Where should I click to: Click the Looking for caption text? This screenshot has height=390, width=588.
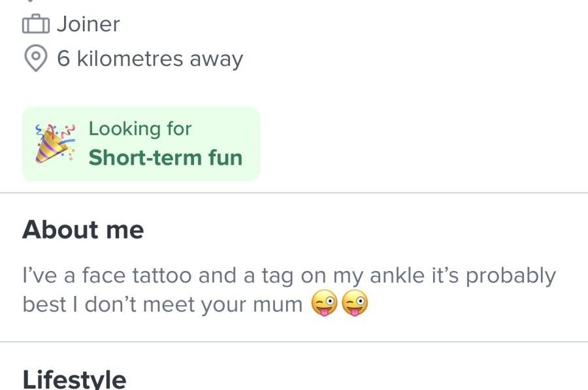140,129
